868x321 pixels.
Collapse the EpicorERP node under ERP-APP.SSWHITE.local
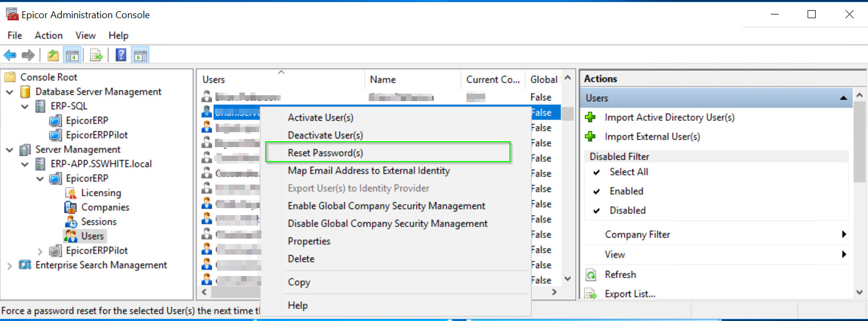40,179
